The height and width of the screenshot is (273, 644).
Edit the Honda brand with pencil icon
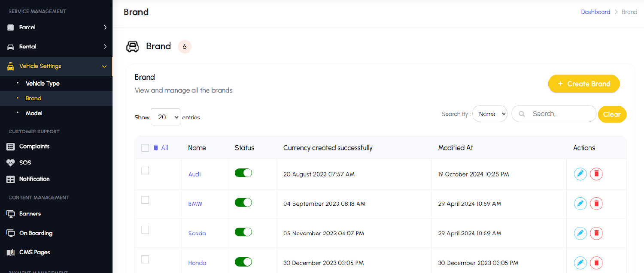(x=580, y=263)
